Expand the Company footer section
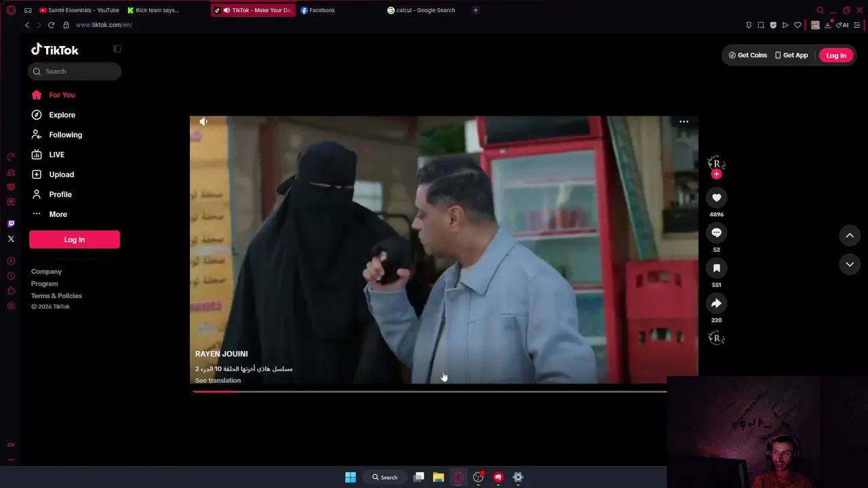The image size is (868, 488). click(46, 272)
